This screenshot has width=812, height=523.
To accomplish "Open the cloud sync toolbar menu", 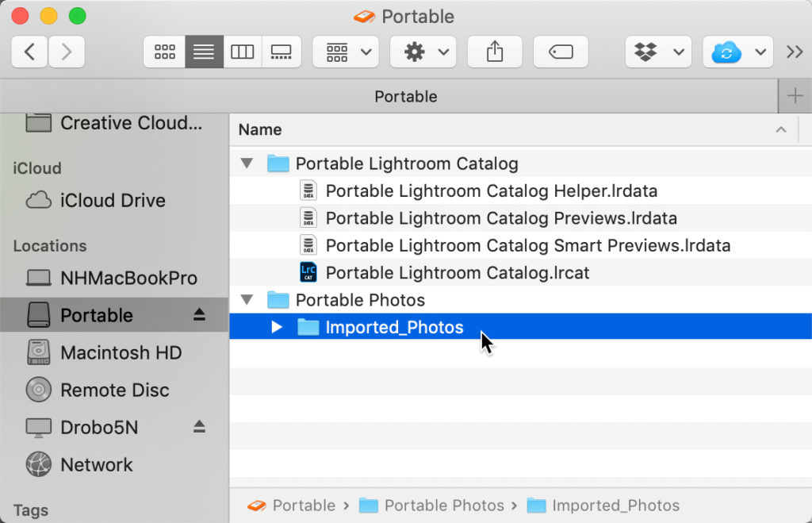I will tap(737, 52).
